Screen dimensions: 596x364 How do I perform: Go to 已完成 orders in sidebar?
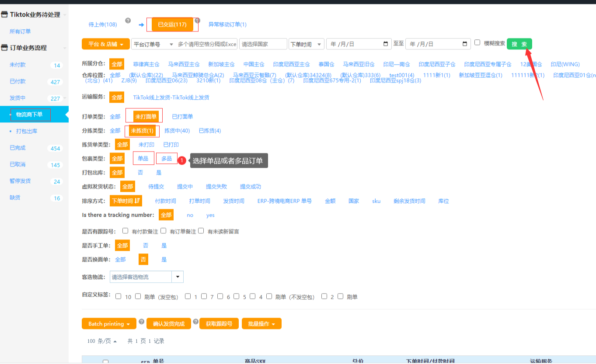[17, 148]
